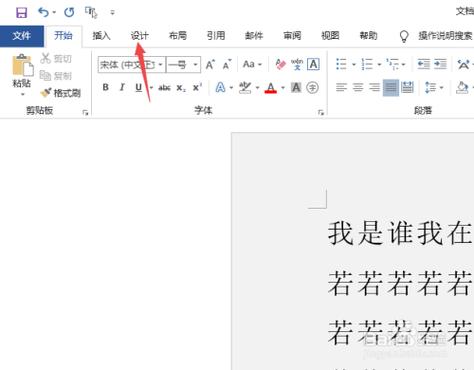Screen dimensions: 474x370
Task: Switch to the 视图 (View) tab
Action: pos(330,36)
